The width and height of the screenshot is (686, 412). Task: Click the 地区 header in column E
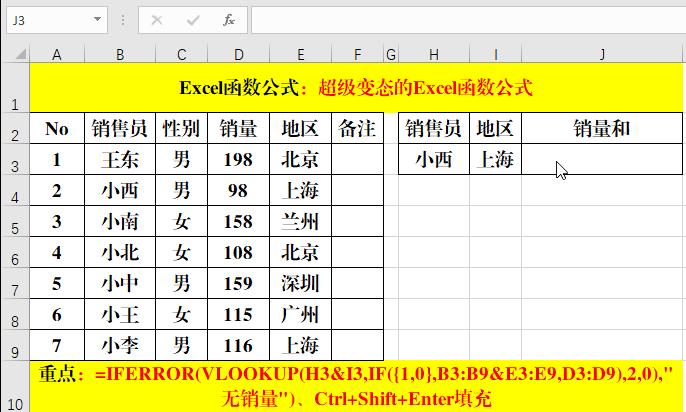point(301,128)
